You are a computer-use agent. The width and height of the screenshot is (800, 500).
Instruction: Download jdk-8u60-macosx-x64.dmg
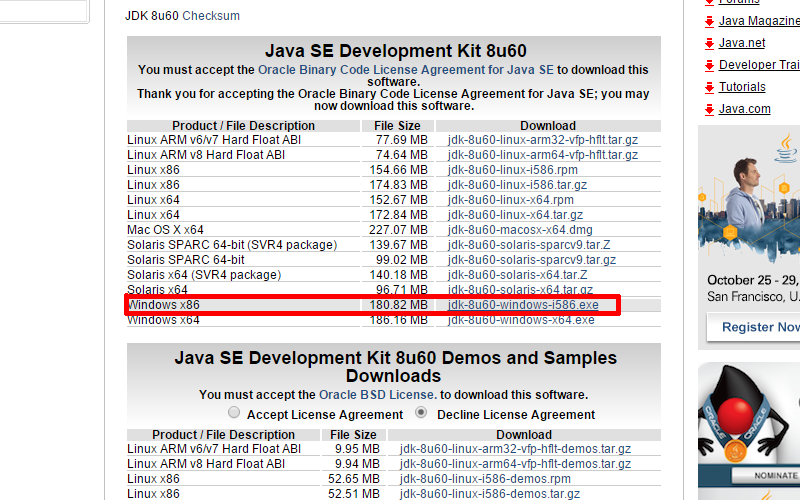520,230
